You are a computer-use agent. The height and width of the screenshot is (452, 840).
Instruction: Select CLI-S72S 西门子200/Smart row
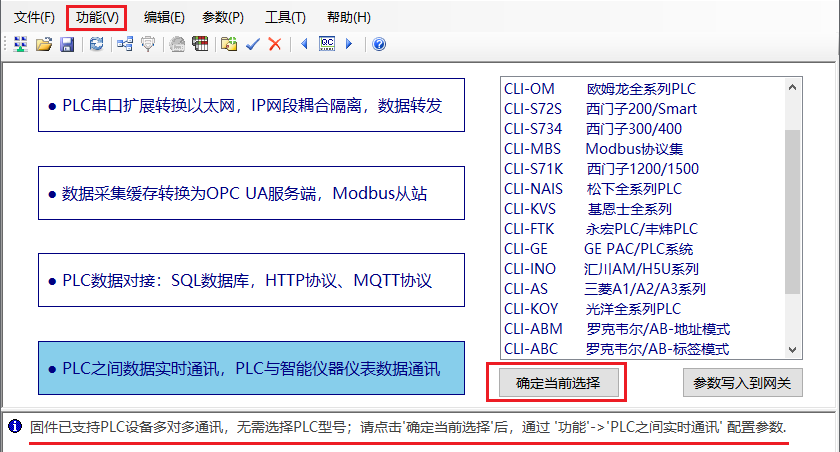click(x=643, y=109)
